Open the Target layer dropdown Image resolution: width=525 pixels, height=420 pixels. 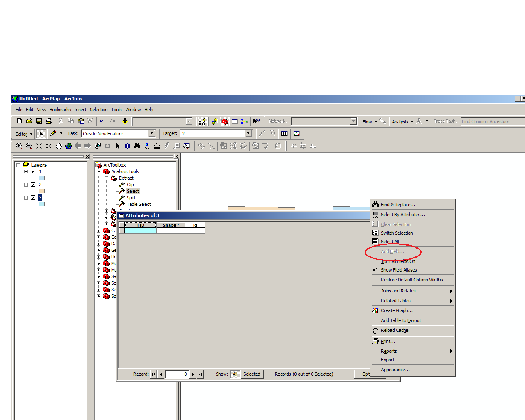coord(249,134)
